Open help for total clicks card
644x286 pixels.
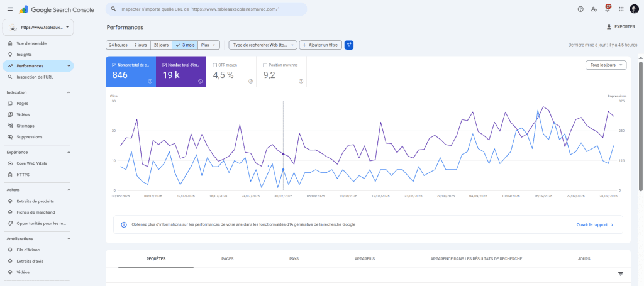pyautogui.click(x=150, y=81)
